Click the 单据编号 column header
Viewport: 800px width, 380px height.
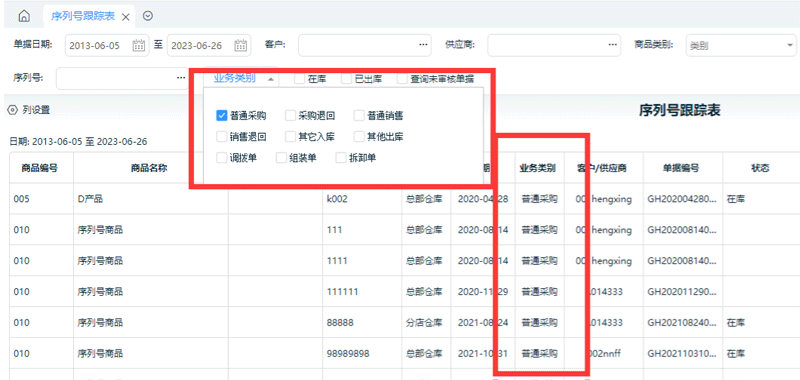pyautogui.click(x=683, y=168)
